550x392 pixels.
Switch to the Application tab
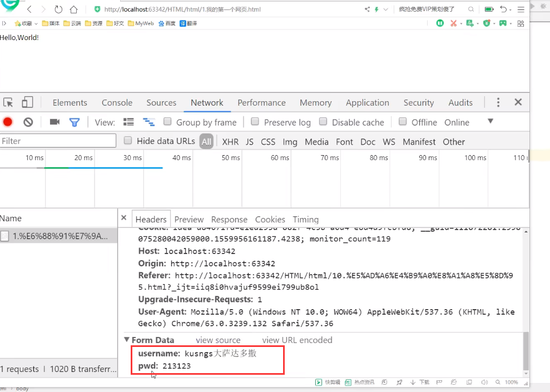[368, 103]
